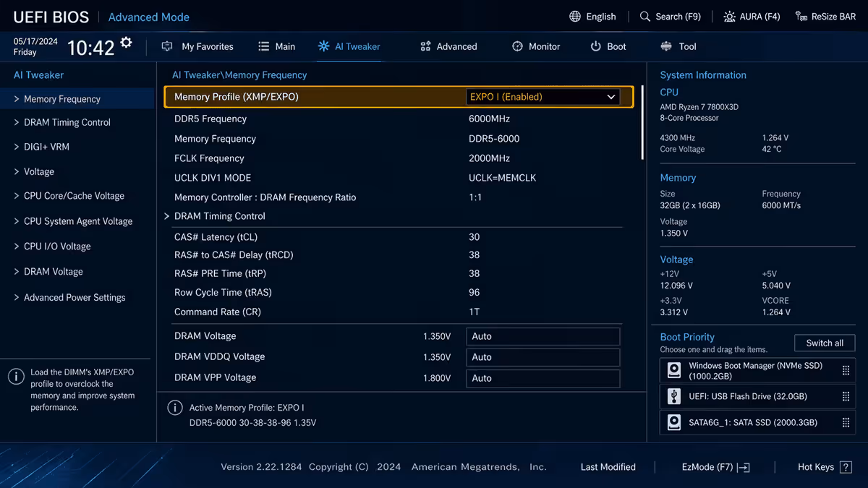Grab the USB Flash Drive drag handle
This screenshot has width=868, height=488.
(x=846, y=396)
